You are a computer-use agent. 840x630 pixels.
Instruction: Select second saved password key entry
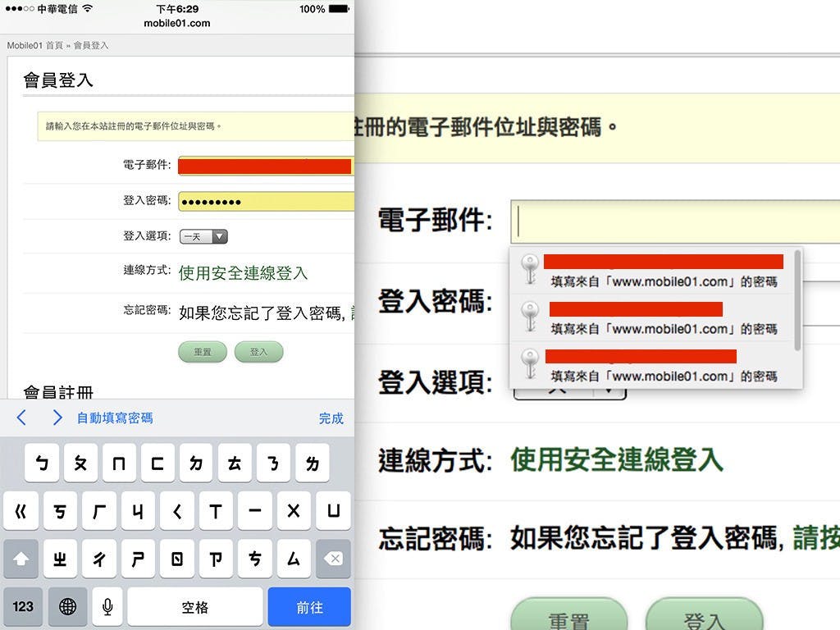651,317
